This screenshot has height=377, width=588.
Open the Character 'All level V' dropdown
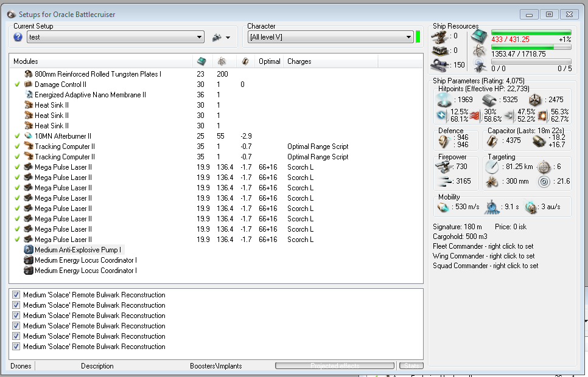coord(331,37)
